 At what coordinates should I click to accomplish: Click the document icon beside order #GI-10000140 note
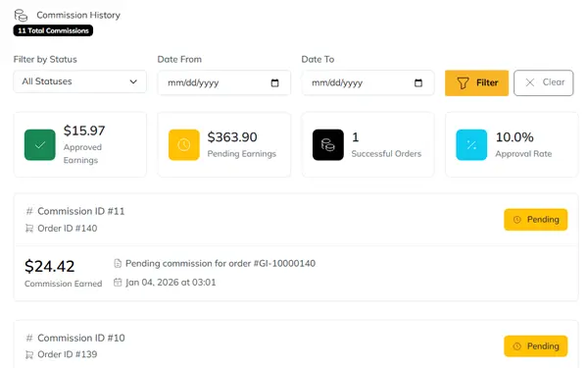pos(118,264)
